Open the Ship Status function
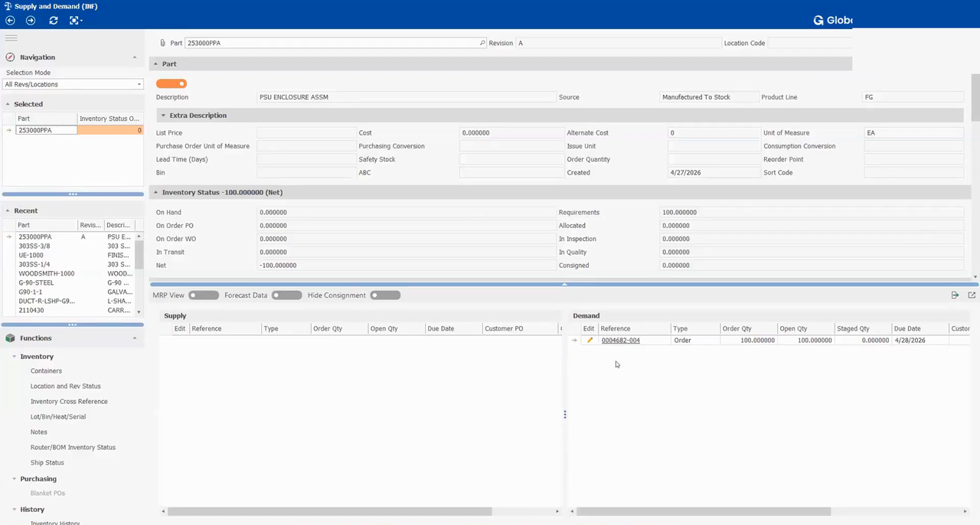Image resolution: width=980 pixels, height=525 pixels. (47, 463)
